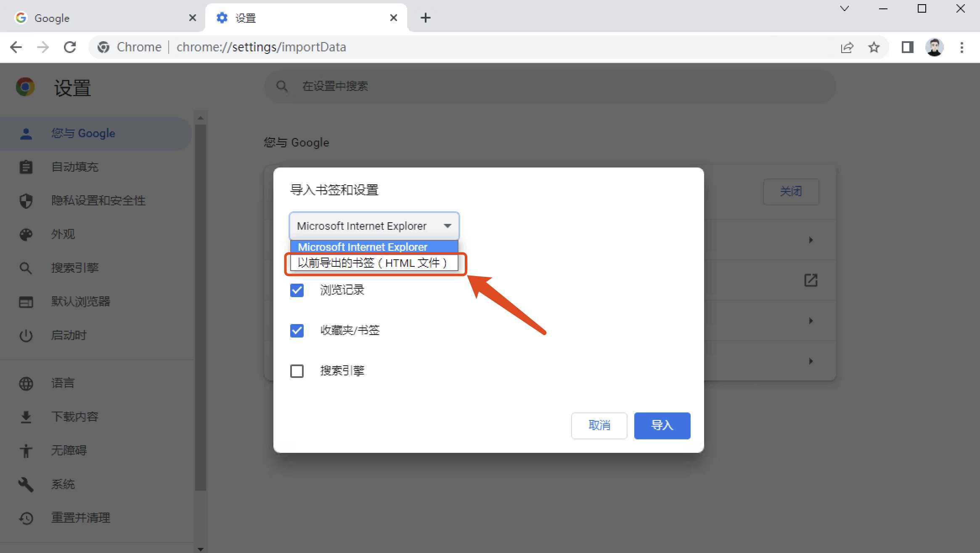980x553 pixels.
Task: Click the accessibility figure icon
Action: point(26,451)
